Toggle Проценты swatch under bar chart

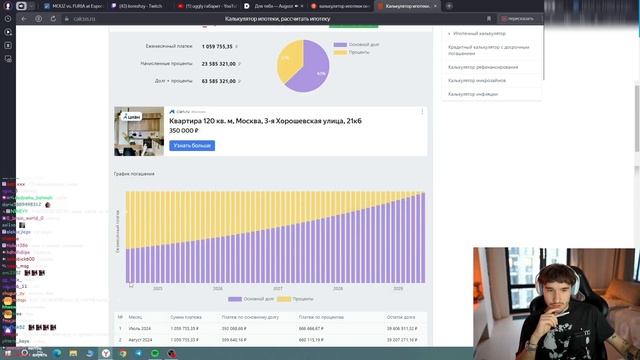coord(284,299)
